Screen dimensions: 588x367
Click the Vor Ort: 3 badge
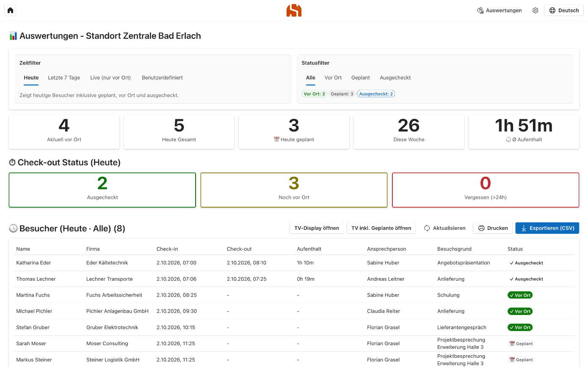click(x=315, y=94)
